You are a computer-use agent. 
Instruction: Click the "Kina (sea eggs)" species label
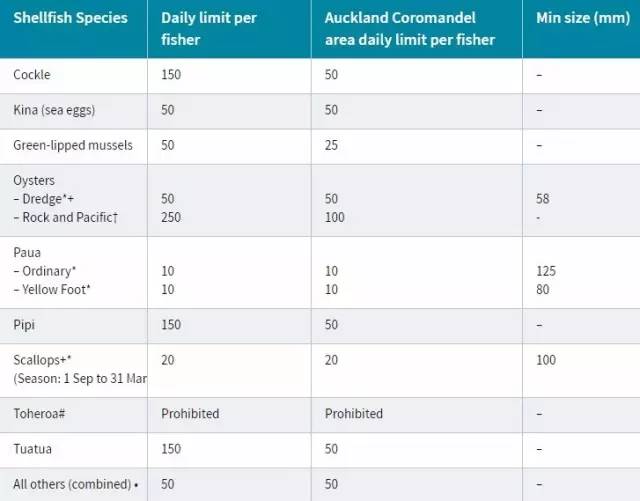[55, 110]
